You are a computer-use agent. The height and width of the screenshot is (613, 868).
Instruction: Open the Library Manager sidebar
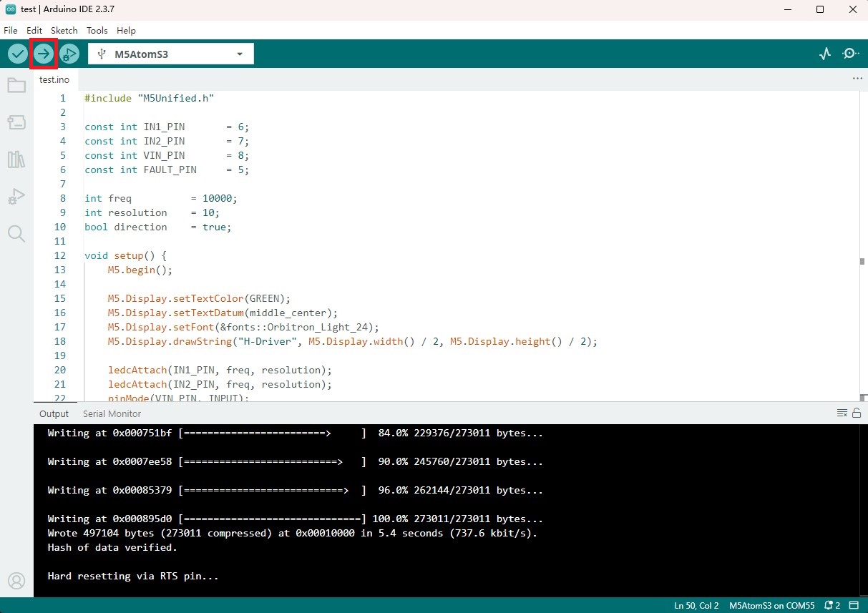[16, 159]
